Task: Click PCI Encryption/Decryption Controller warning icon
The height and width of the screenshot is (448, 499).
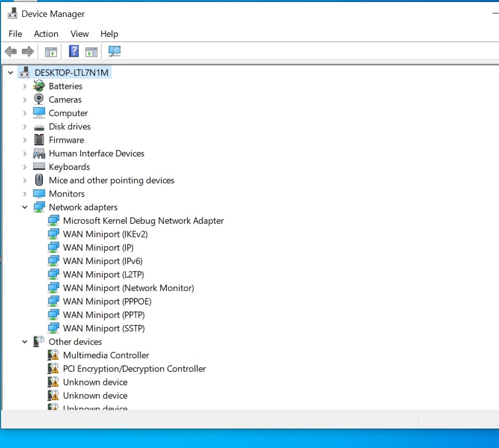Action: [x=53, y=368]
